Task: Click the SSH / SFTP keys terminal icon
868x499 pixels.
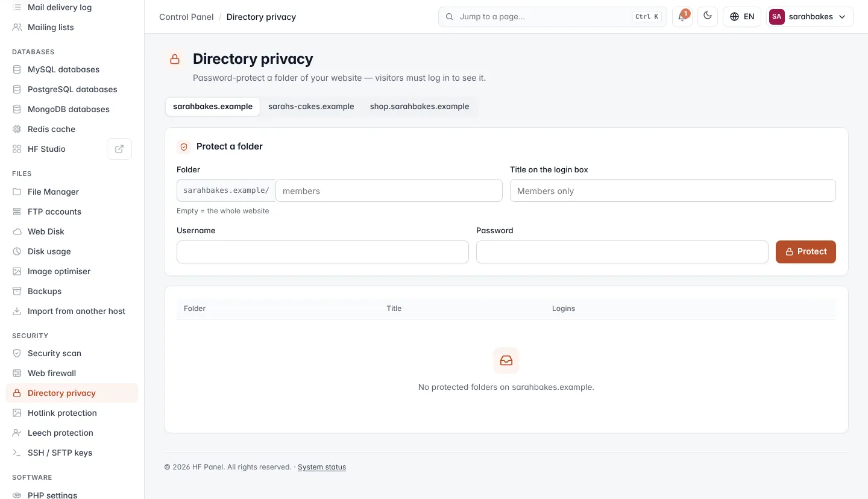Action: click(17, 453)
